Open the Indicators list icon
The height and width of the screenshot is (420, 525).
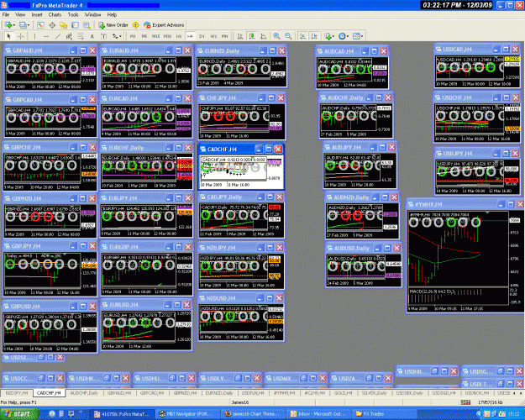pos(328,36)
